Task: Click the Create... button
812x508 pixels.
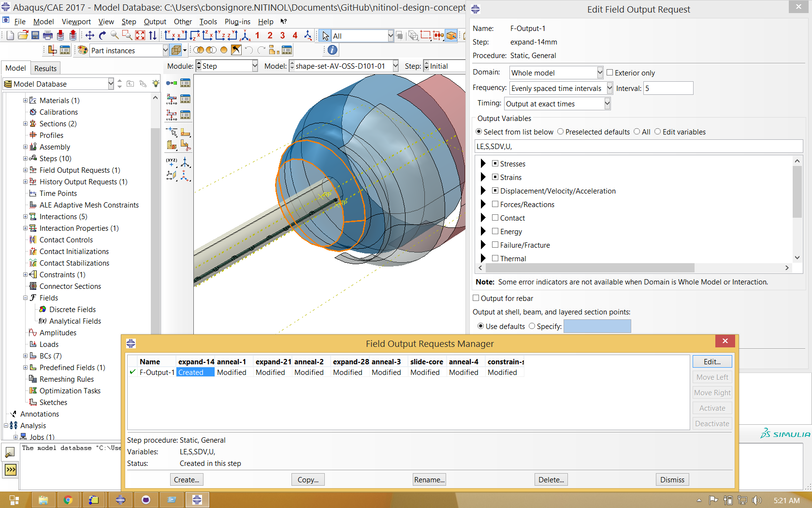Action: pos(187,479)
